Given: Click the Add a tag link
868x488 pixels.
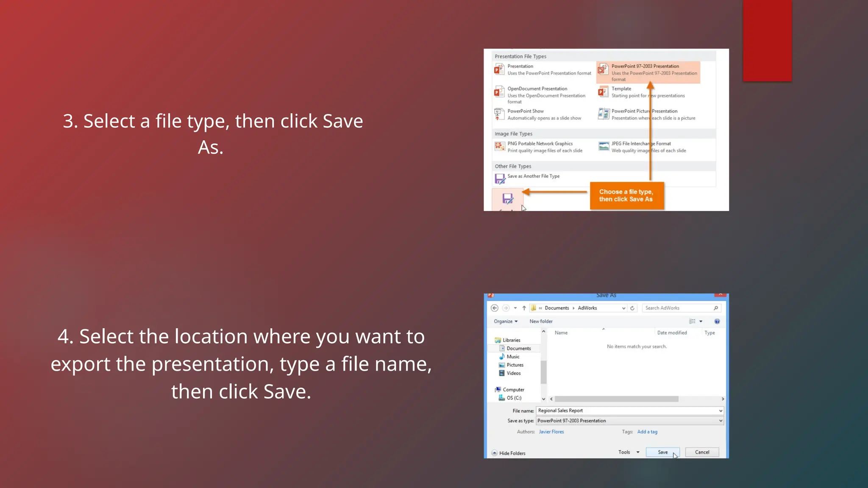Looking at the screenshot, I should tap(647, 432).
